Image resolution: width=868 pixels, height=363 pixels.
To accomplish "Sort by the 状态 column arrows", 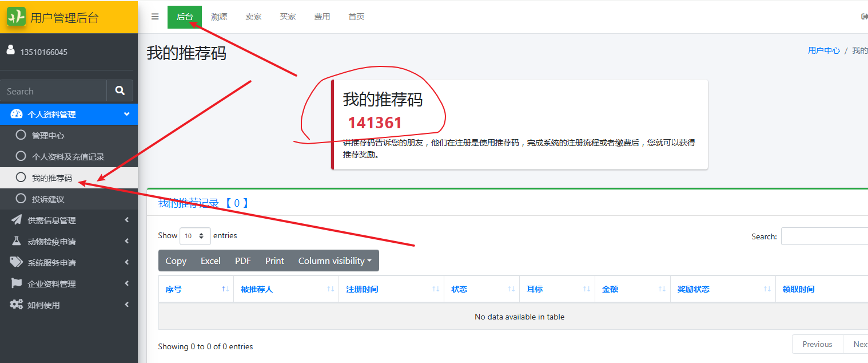I will tap(511, 289).
